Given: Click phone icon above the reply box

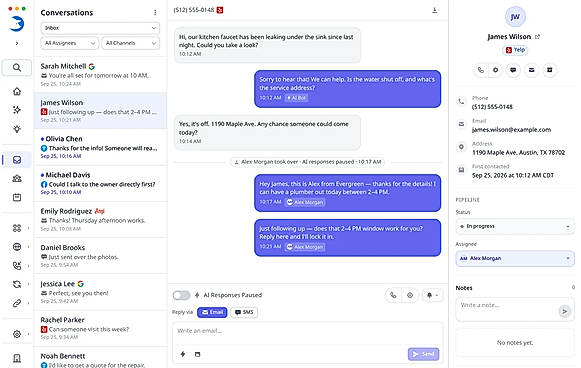Looking at the screenshot, I should 393,295.
